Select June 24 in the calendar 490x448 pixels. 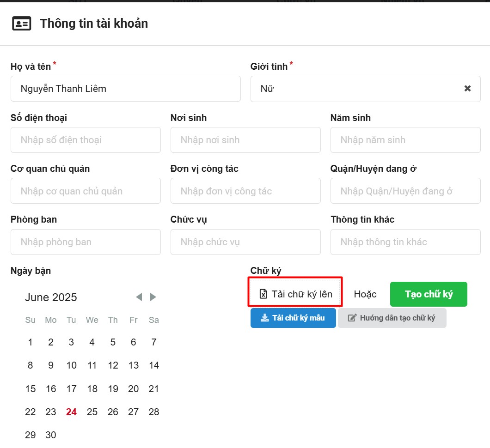pyautogui.click(x=71, y=412)
